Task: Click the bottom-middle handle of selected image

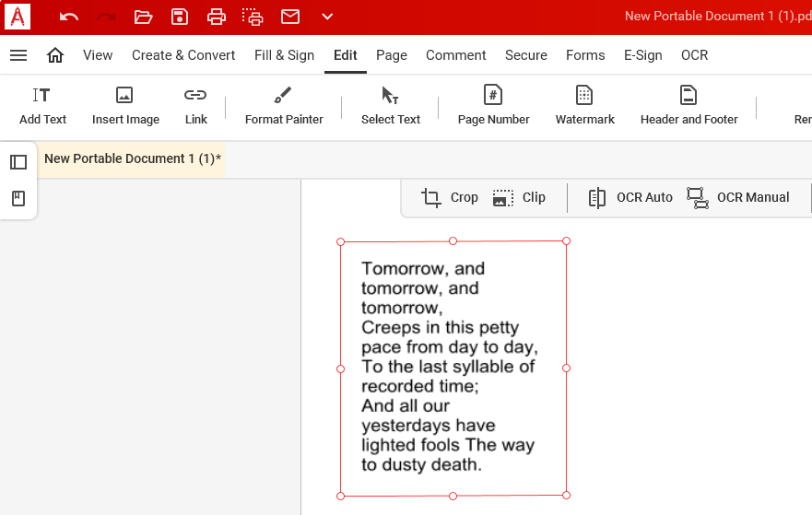Action: [x=453, y=496]
